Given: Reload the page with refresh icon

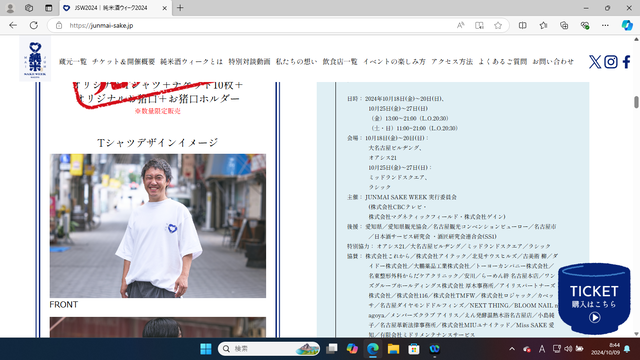Looking at the screenshot, I should (x=33, y=25).
